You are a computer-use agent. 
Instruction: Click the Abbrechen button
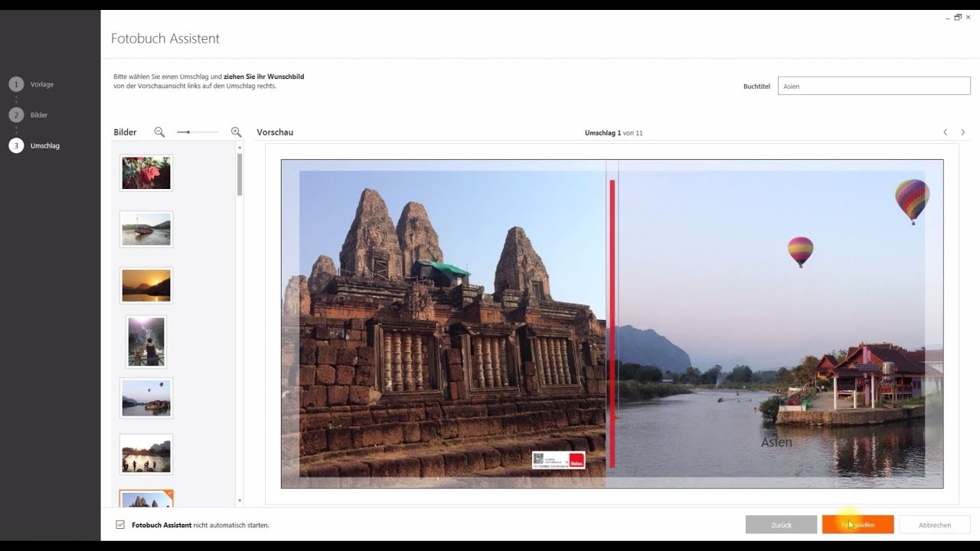[934, 524]
